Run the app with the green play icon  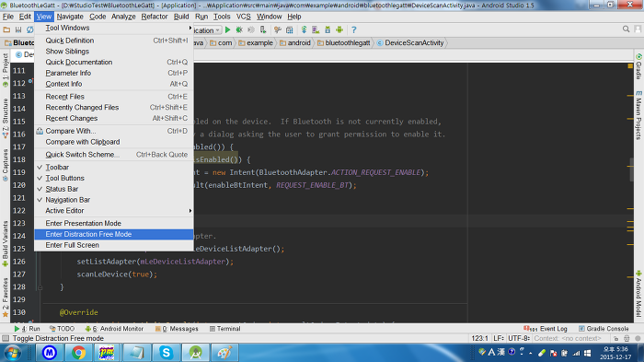click(227, 29)
